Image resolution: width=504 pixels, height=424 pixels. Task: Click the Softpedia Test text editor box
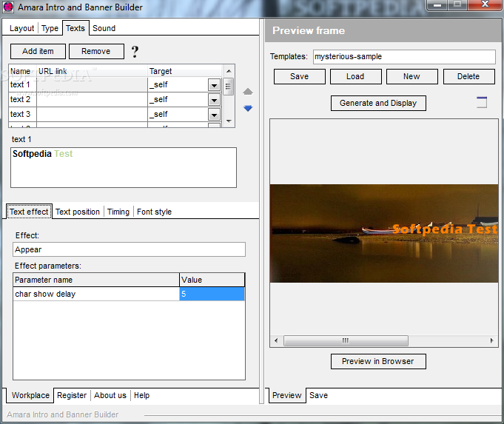(x=124, y=167)
